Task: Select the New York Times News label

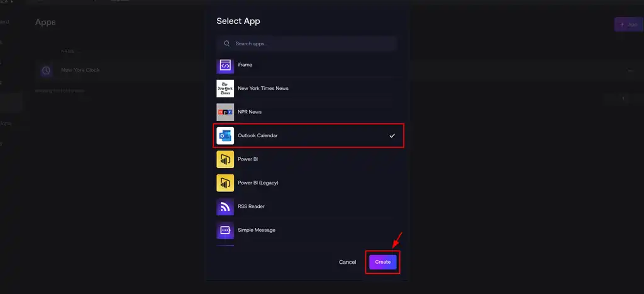Action: click(x=263, y=89)
